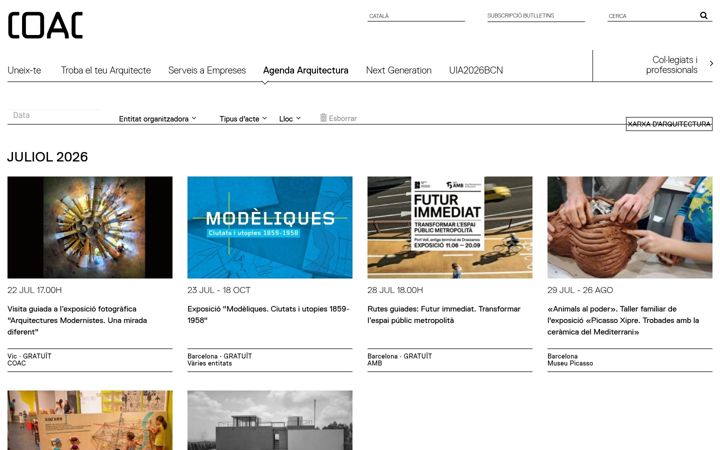Click the COAC logo
The image size is (720, 450).
(45, 25)
